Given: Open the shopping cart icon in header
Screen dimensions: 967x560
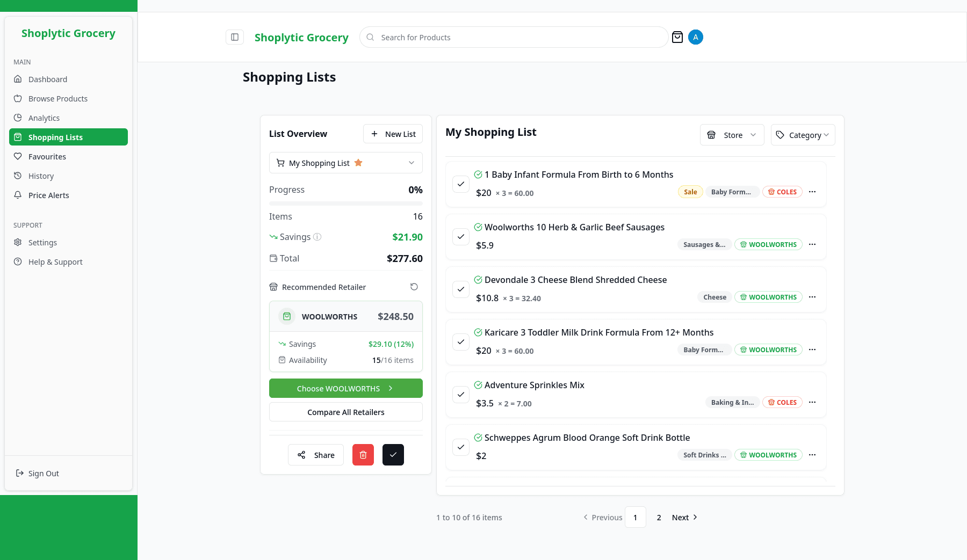Looking at the screenshot, I should 677,37.
